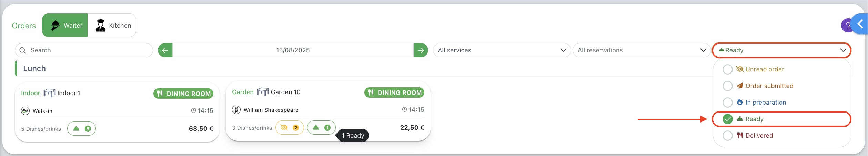
Task: Click the ready badge showing 1 on Garden 10
Action: click(321, 128)
